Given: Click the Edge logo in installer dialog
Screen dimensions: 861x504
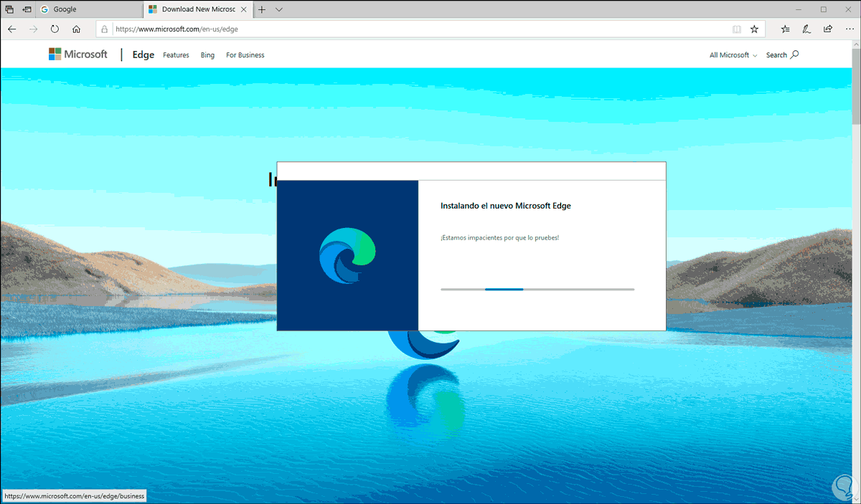Looking at the screenshot, I should pyautogui.click(x=347, y=255).
